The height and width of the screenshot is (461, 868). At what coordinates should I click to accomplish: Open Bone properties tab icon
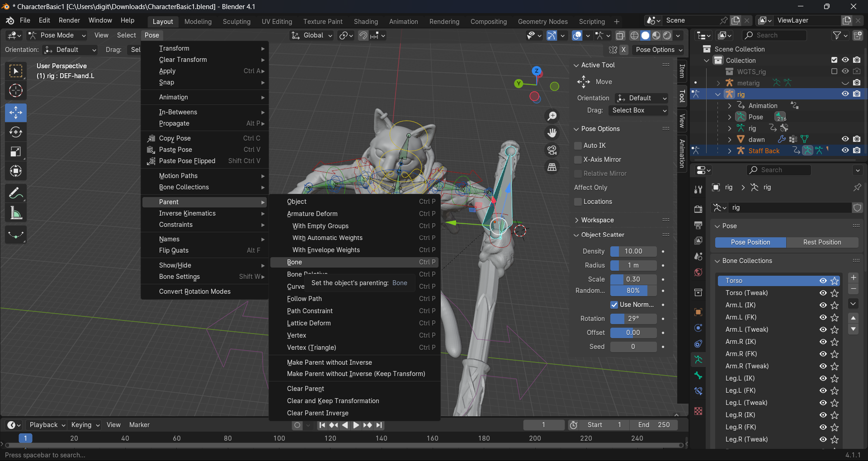[698, 376]
